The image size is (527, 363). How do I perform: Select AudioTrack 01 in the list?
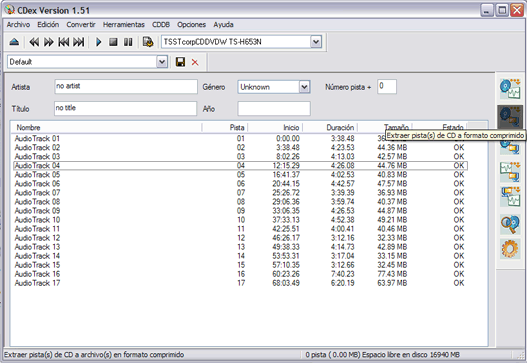[37, 138]
